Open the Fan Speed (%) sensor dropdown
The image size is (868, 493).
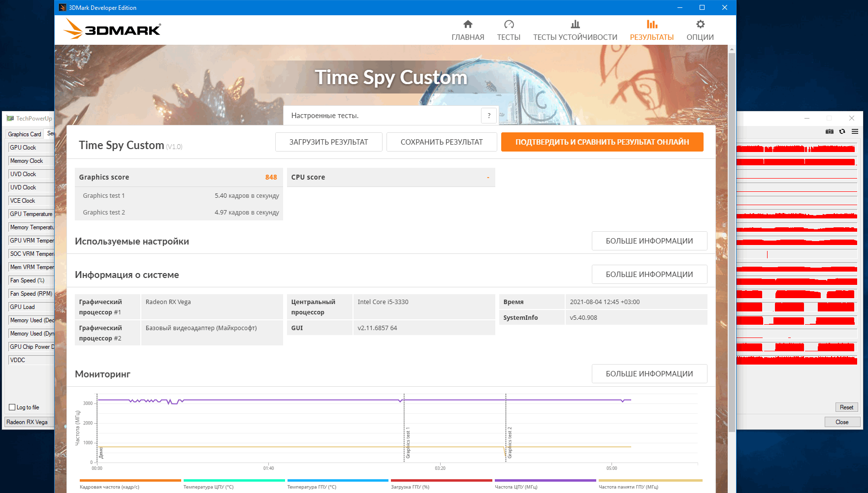pyautogui.click(x=32, y=280)
